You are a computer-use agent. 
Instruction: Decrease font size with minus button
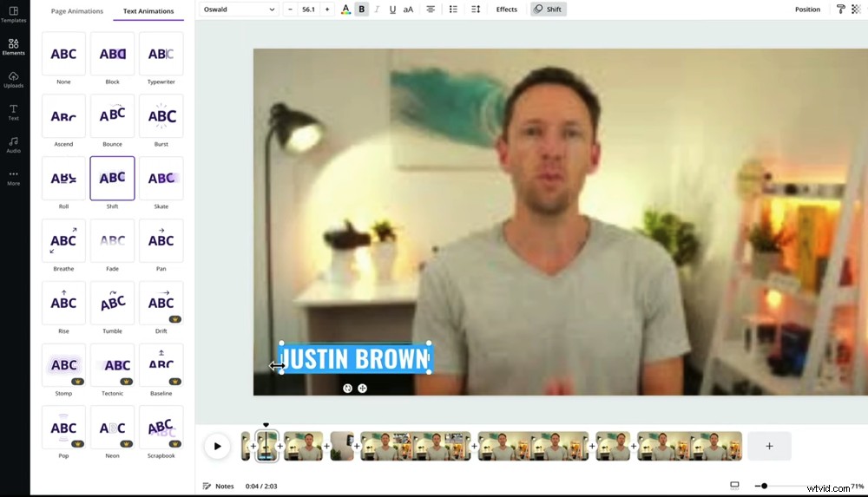click(x=290, y=10)
